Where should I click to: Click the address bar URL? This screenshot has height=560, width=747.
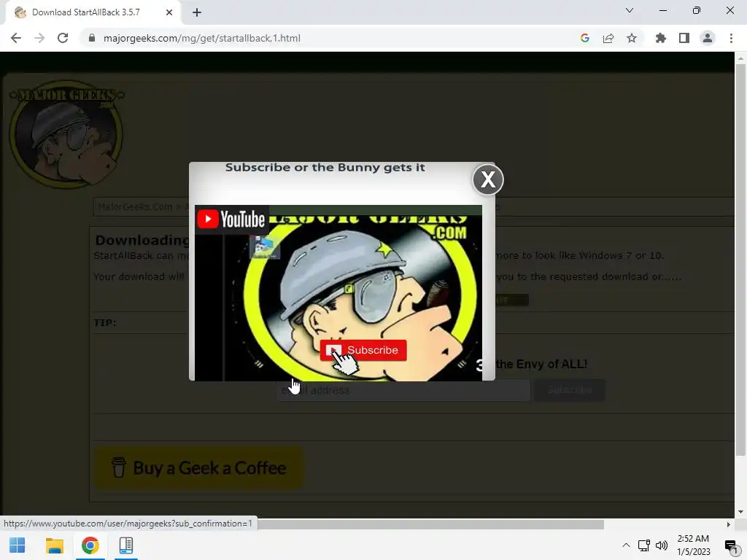pos(202,38)
